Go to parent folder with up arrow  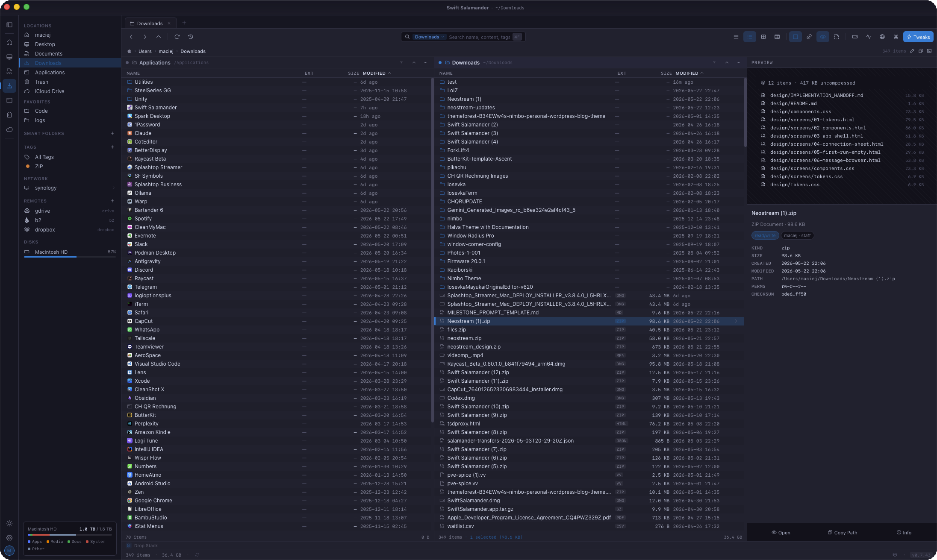pyautogui.click(x=159, y=37)
